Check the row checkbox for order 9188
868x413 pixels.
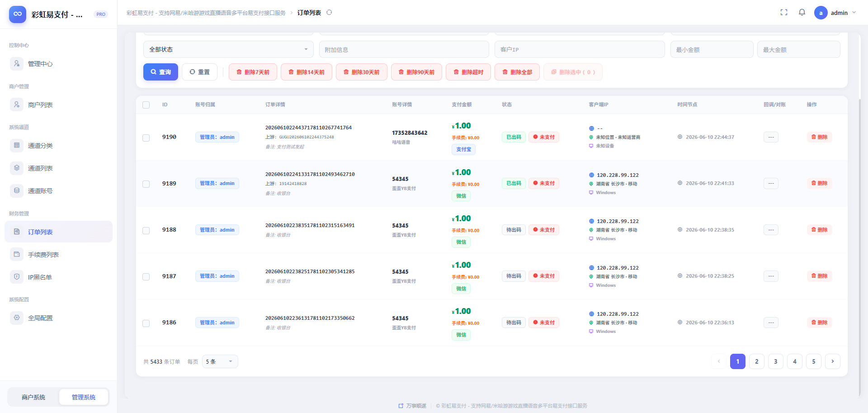point(146,231)
